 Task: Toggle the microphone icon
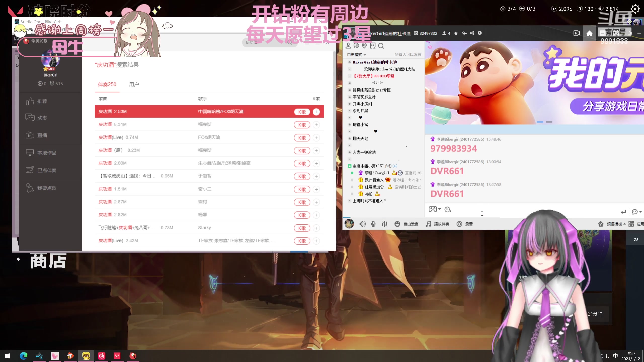[373, 224]
